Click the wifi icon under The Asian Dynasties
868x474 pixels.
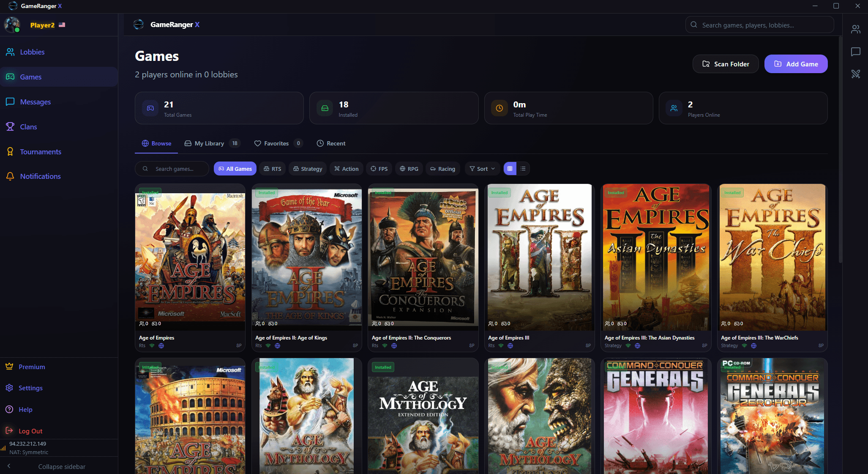pos(628,346)
